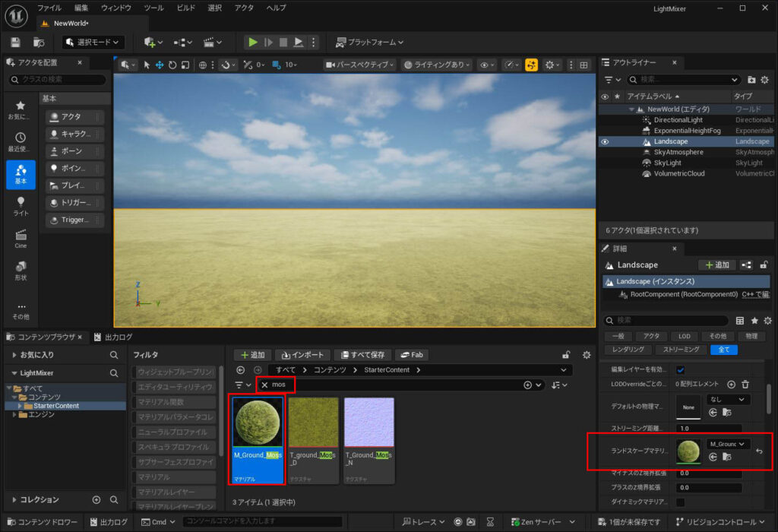Toggle visibility eye for Landscape in outliner

pyautogui.click(x=605, y=141)
